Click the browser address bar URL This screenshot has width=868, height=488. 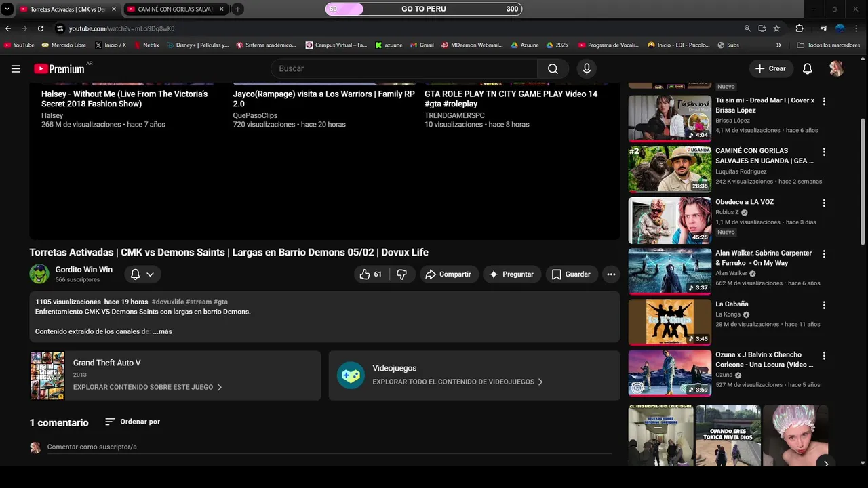pyautogui.click(x=122, y=28)
